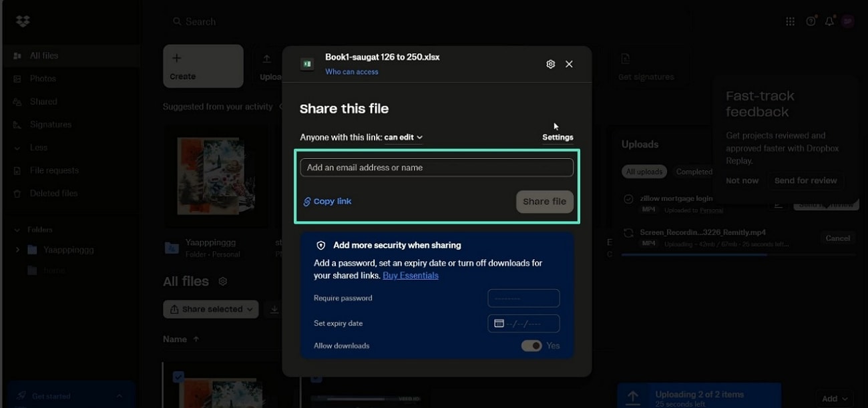Screen dimensions: 868x408
Task: Click the Get signatures icon
Action: click(x=625, y=59)
